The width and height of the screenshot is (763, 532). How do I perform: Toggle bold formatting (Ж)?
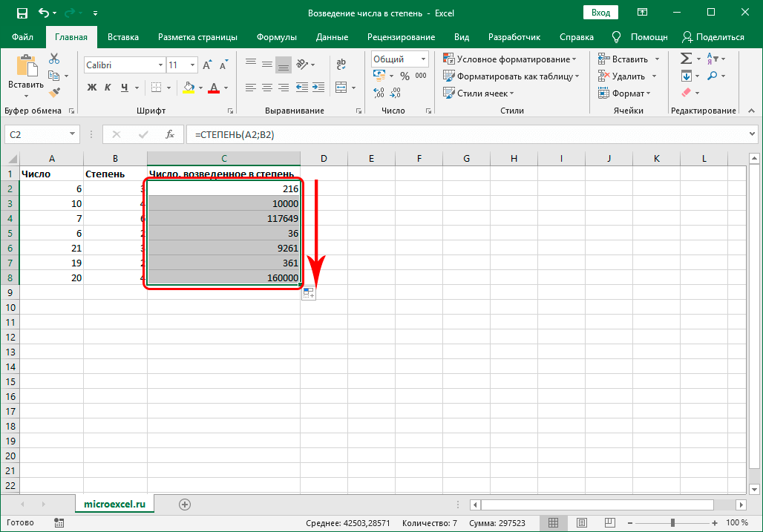coord(92,88)
